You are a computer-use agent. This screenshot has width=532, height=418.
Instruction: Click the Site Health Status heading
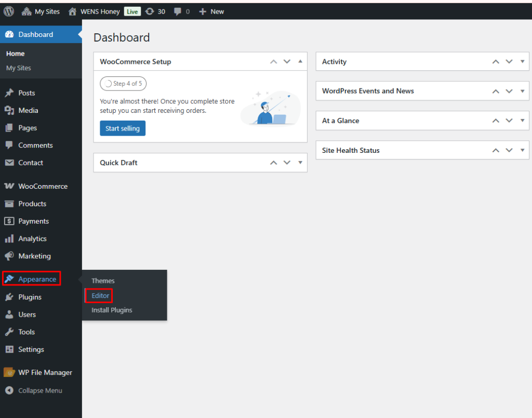click(351, 150)
